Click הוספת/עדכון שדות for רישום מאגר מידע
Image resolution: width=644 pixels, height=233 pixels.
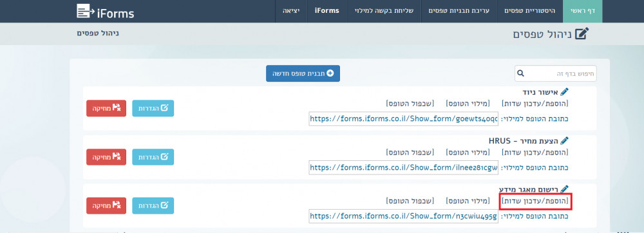(x=535, y=201)
